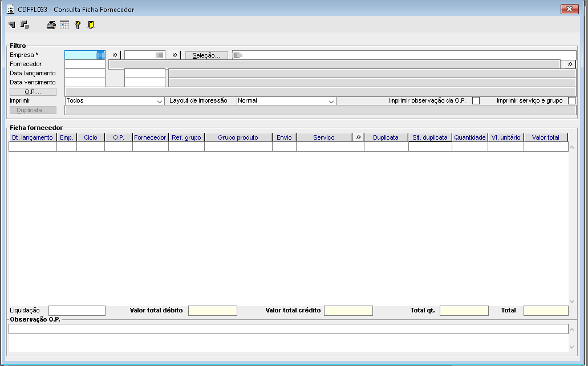This screenshot has width=588, height=366.
Task: Click the arrow shortcut icon in toolbar
Action: (x=12, y=25)
